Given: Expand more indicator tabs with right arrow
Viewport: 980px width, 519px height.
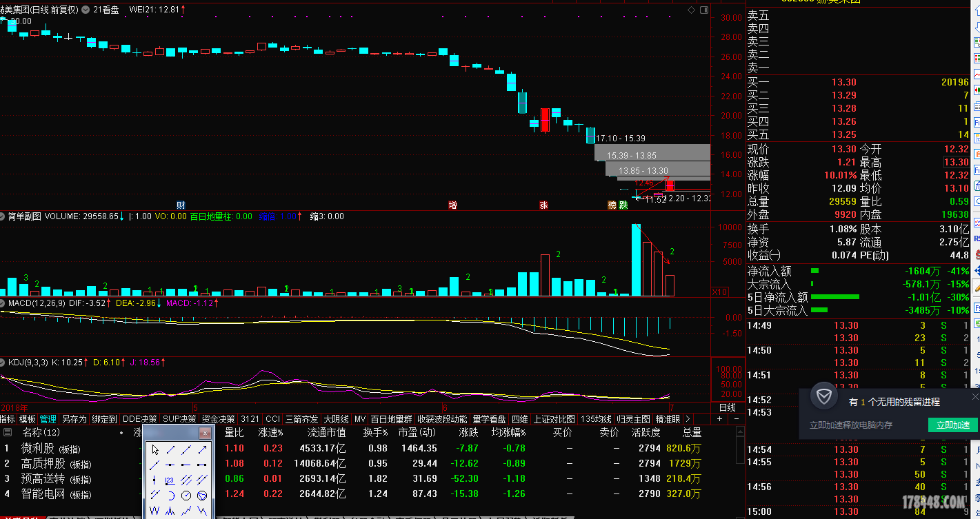Looking at the screenshot, I should [687, 418].
